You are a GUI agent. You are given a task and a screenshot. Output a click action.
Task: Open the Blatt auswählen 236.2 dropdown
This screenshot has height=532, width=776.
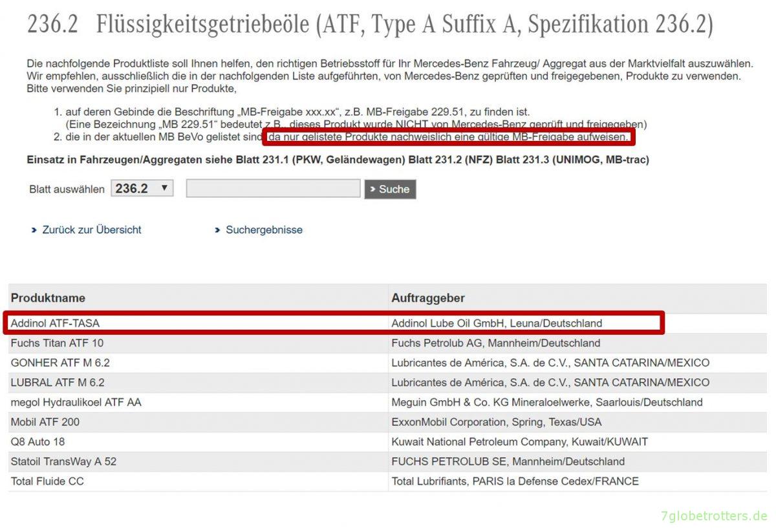[142, 188]
